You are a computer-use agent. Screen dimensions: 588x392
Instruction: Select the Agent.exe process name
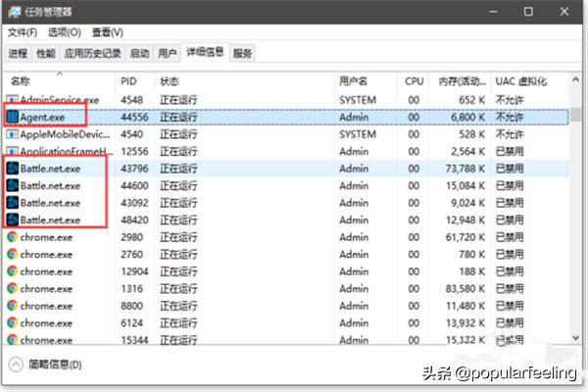coord(42,117)
